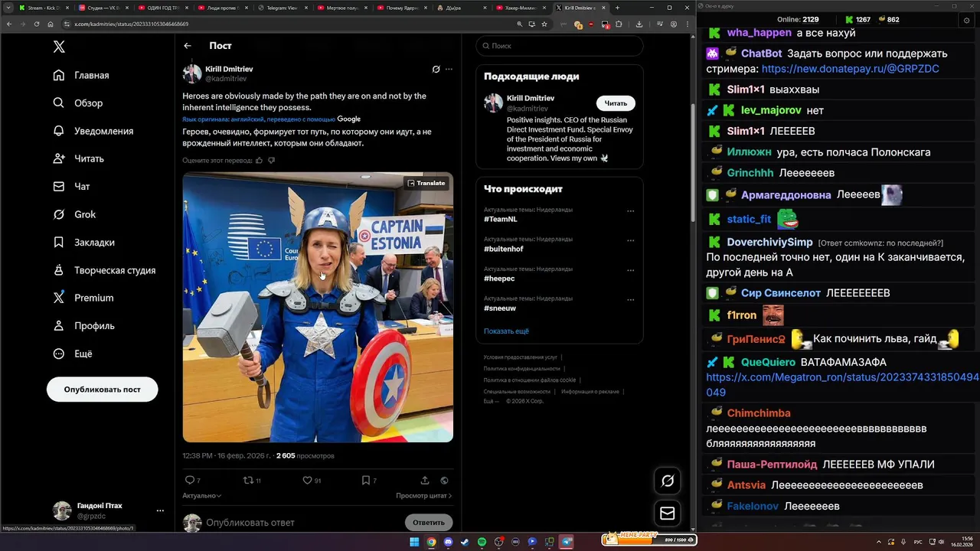Screen dimensions: 980x551
Task: Open Профиль page
Action: click(x=84, y=325)
